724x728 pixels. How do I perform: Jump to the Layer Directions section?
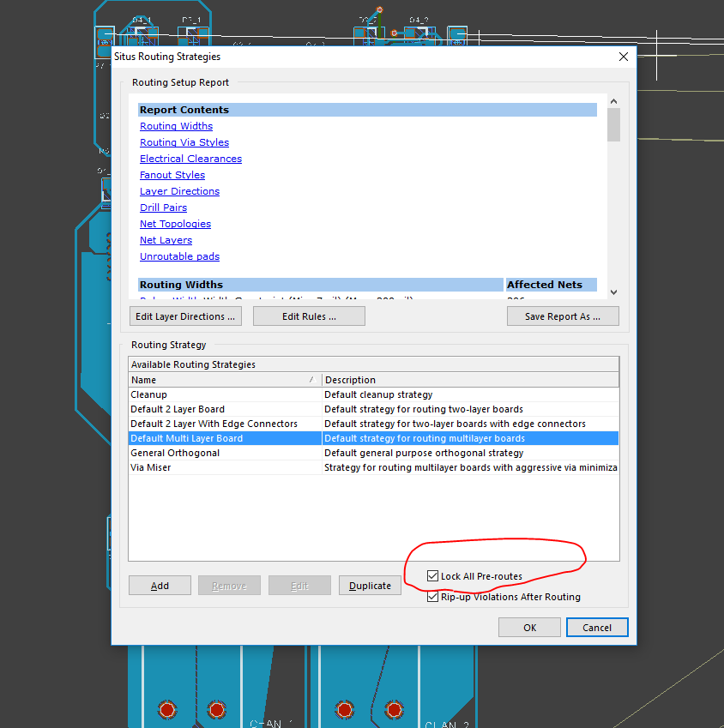(179, 191)
